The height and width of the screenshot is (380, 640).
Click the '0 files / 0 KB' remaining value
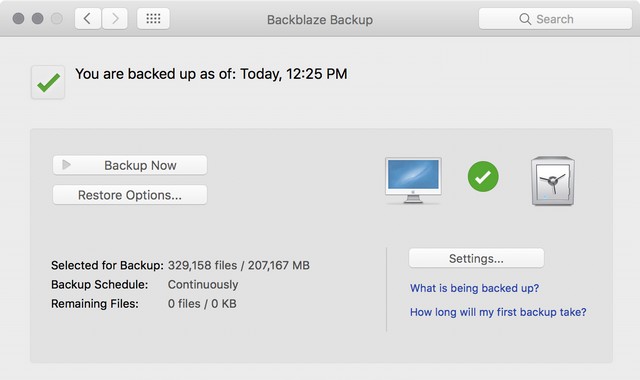[202, 304]
